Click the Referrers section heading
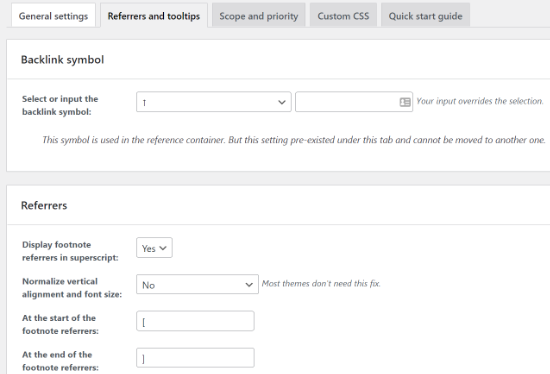 pyautogui.click(x=44, y=205)
